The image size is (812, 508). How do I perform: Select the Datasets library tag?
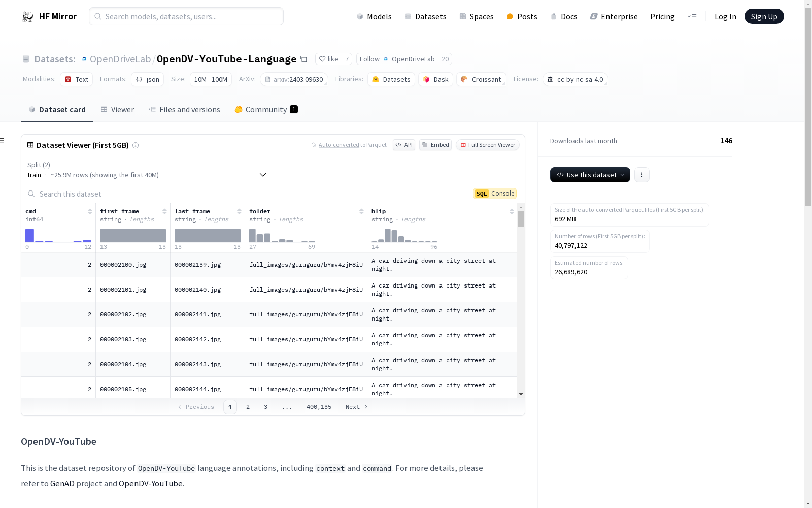[391, 79]
